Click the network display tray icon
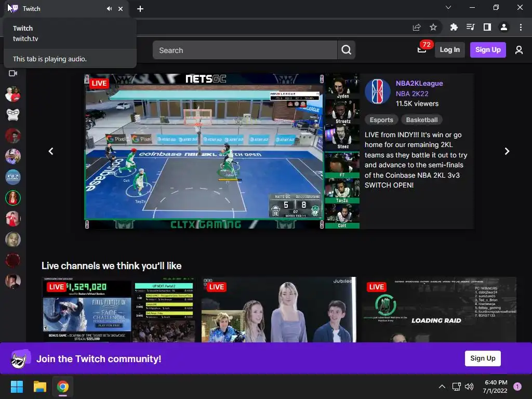The image size is (532, 399). tap(456, 387)
